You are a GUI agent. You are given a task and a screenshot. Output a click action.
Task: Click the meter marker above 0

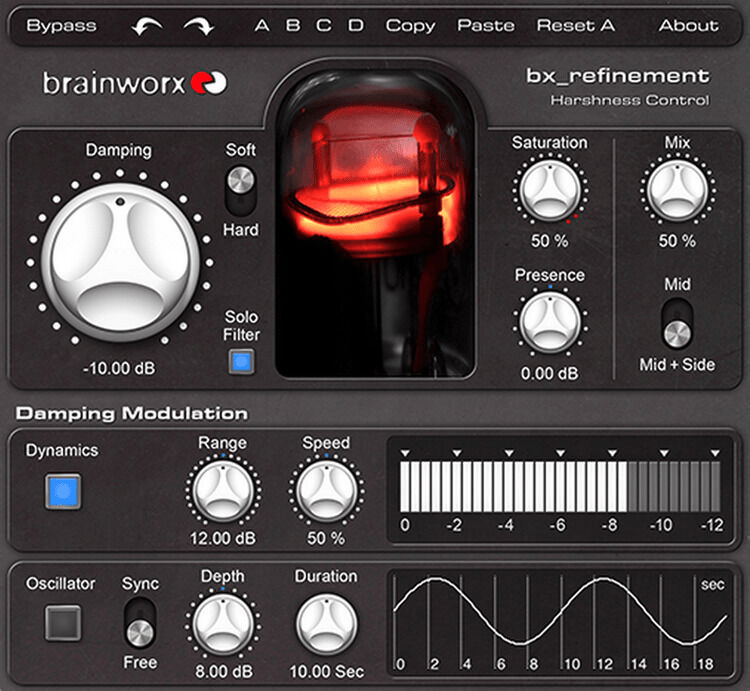tap(405, 452)
